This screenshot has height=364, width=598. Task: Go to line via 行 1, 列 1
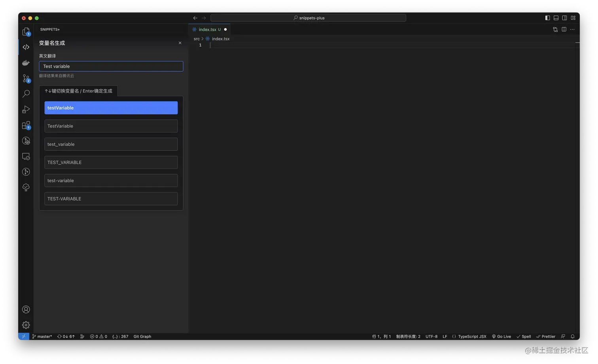pos(381,336)
